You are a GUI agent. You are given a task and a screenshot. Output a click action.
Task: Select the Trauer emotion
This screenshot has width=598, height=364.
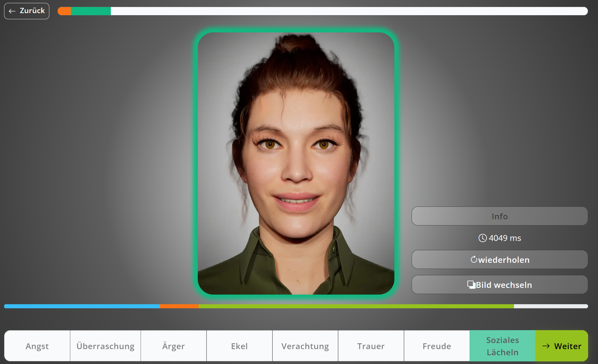(371, 346)
